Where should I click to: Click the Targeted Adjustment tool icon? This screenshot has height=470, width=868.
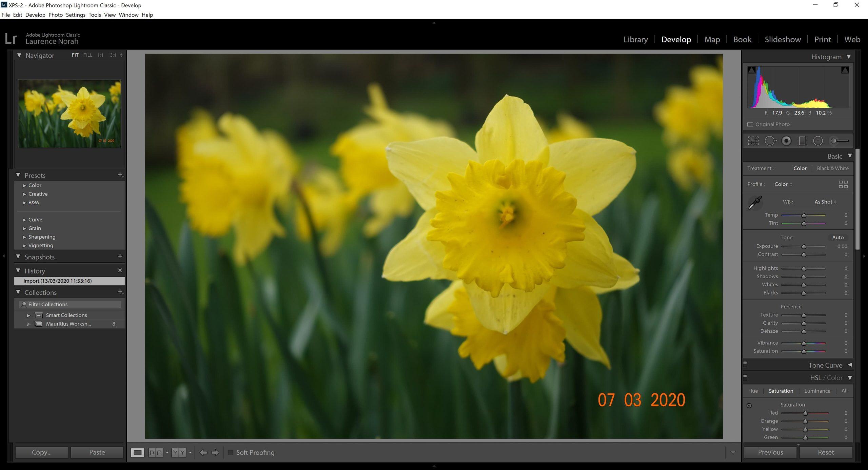pos(749,405)
